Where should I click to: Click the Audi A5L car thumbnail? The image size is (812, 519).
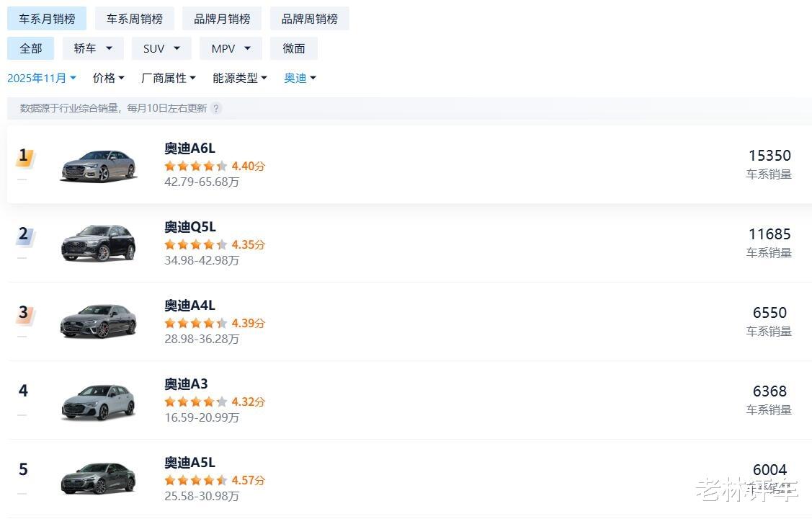(98, 478)
